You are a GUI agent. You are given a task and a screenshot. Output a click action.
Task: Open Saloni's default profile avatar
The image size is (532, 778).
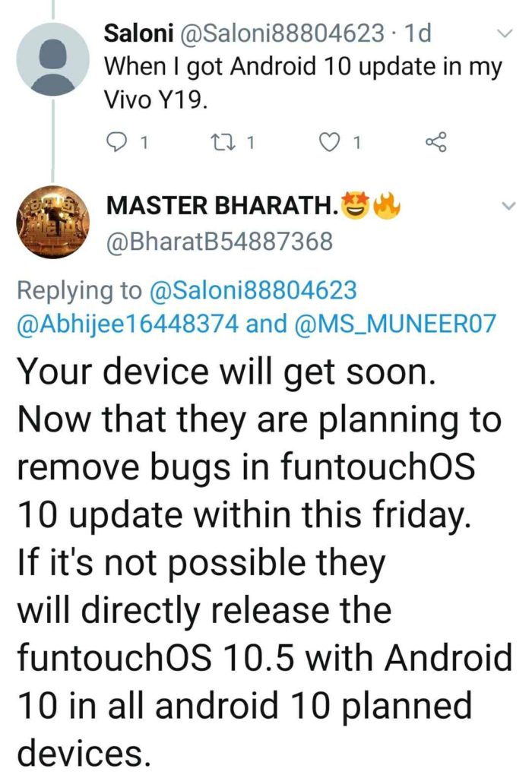tap(53, 59)
